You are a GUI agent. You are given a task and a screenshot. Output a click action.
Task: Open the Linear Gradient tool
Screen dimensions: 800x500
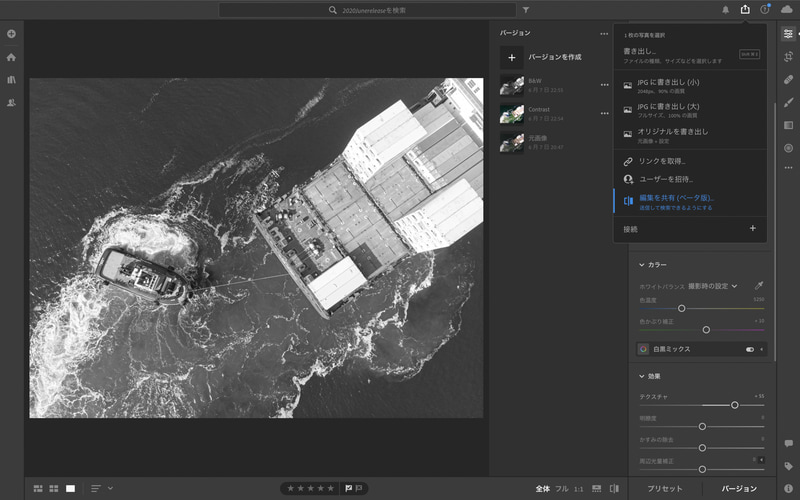tap(788, 125)
